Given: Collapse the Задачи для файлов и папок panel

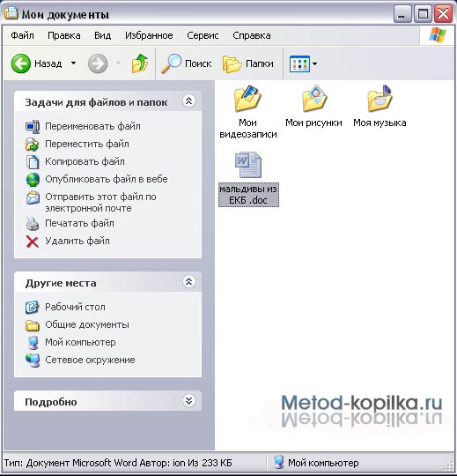Looking at the screenshot, I should pyautogui.click(x=188, y=100).
